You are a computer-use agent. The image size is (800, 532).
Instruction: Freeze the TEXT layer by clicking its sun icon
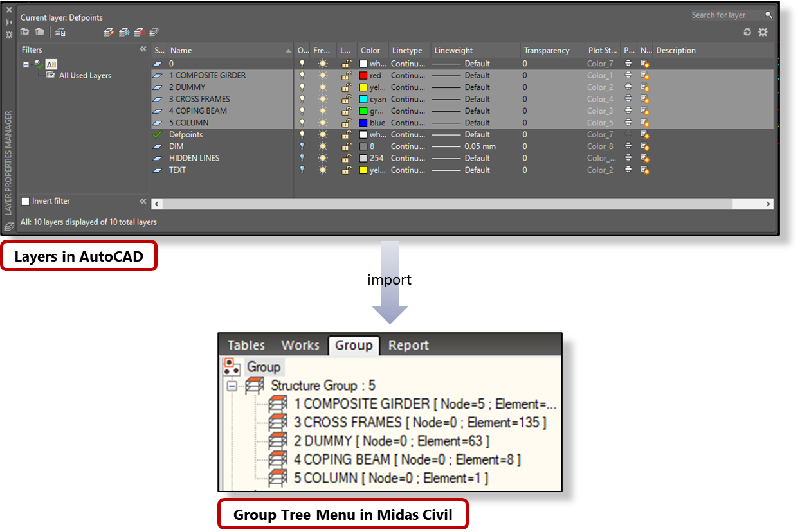pyautogui.click(x=322, y=170)
